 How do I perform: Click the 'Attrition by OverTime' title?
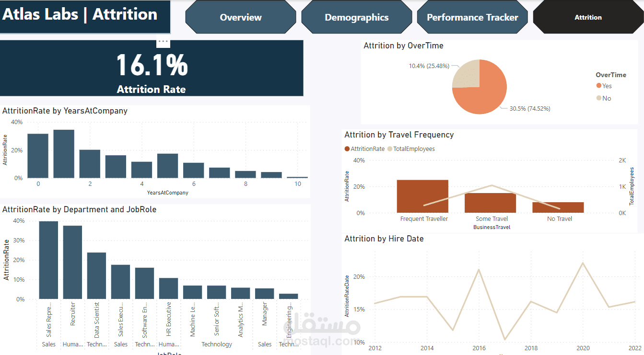[403, 46]
